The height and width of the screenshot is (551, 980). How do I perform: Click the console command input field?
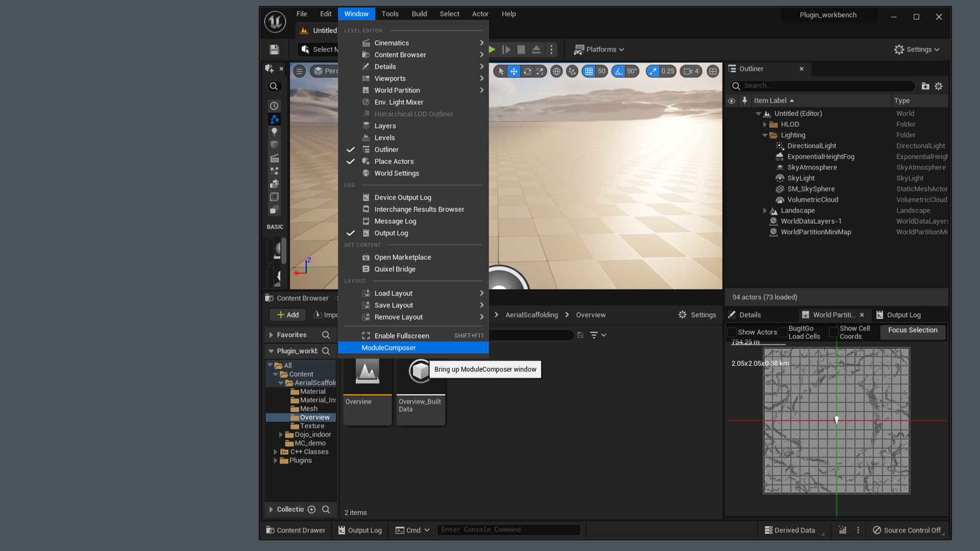tap(508, 530)
